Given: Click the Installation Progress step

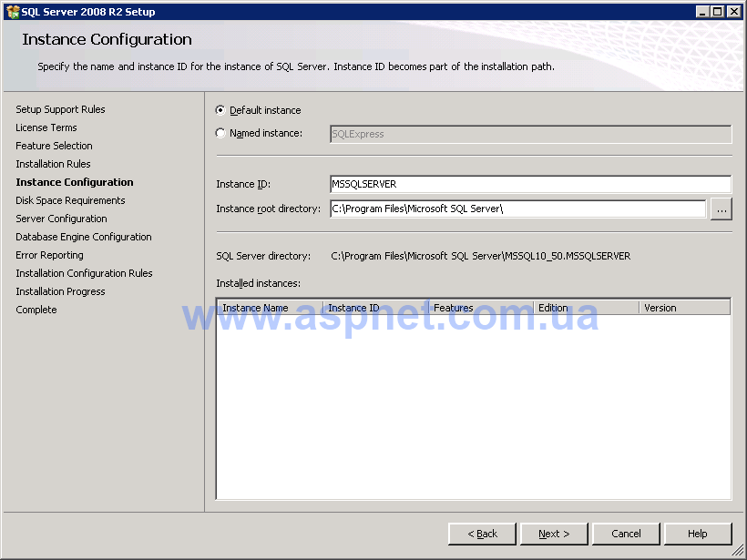Looking at the screenshot, I should [x=60, y=291].
